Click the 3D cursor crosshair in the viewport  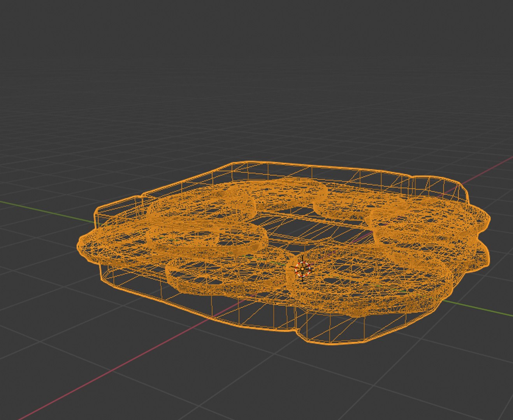pos(302,269)
